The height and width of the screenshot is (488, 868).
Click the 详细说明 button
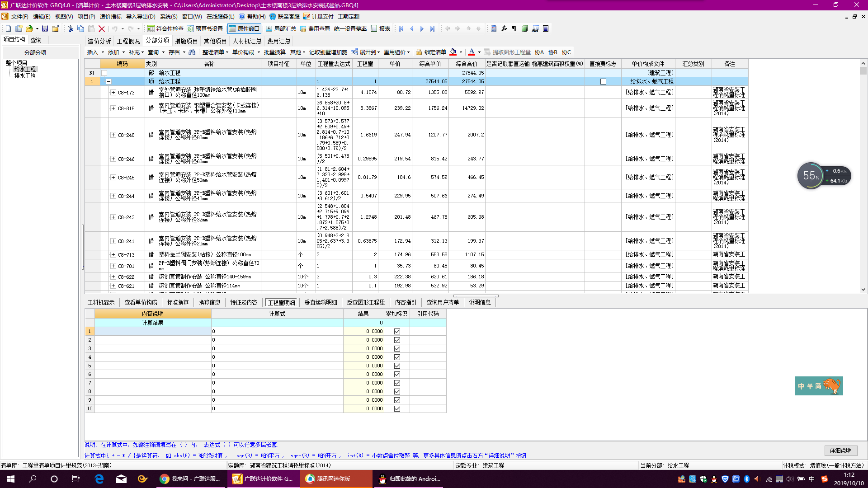click(x=840, y=450)
